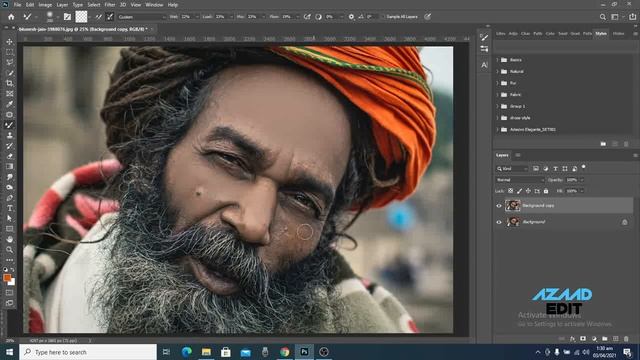The width and height of the screenshot is (640, 360).
Task: Open File Explorer from the taskbar
Action: [206, 351]
